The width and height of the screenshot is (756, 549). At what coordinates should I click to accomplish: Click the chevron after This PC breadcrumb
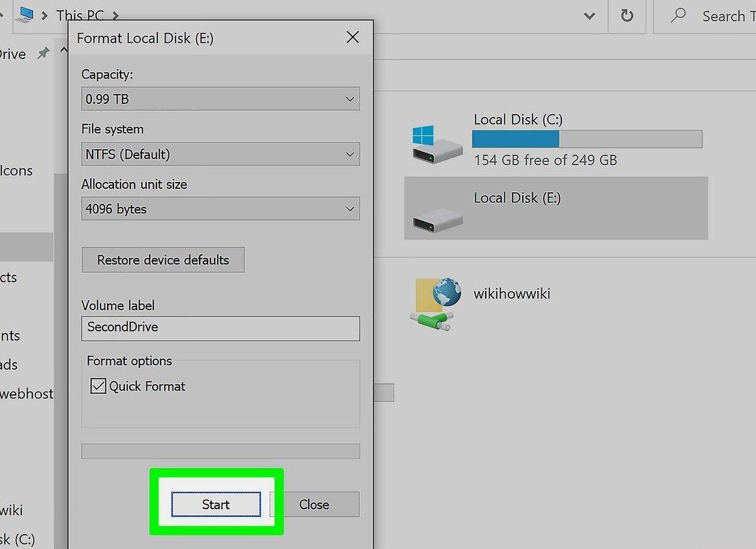[116, 16]
